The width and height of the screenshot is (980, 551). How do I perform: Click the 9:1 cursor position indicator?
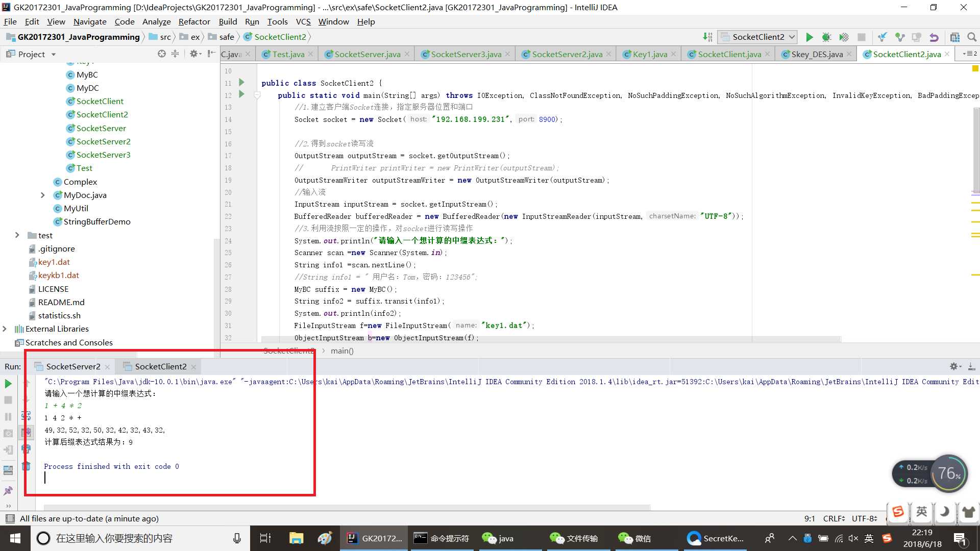click(x=810, y=518)
